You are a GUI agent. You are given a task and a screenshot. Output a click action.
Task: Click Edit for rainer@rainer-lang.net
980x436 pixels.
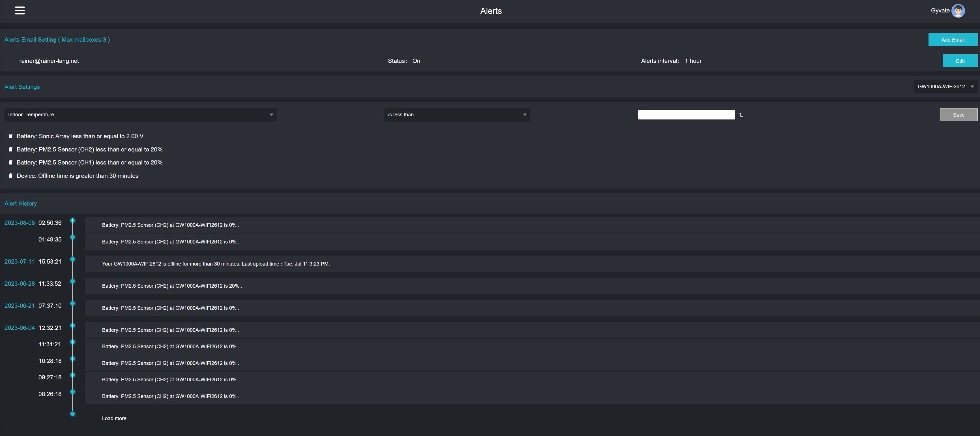pos(959,61)
